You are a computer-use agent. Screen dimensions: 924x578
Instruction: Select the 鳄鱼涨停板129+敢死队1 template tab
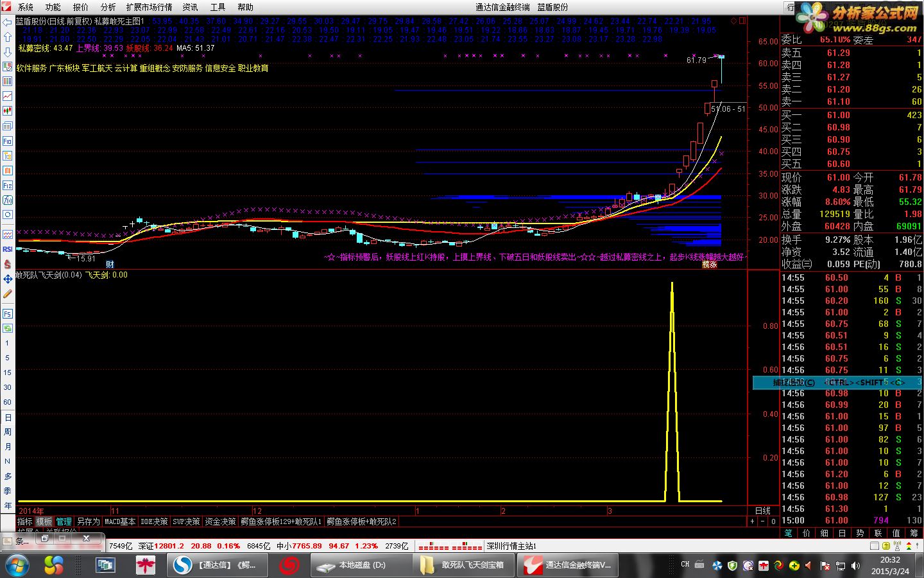(x=281, y=521)
